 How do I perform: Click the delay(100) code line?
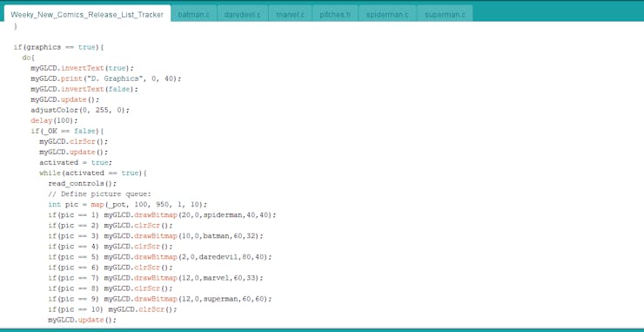pyautogui.click(x=54, y=120)
